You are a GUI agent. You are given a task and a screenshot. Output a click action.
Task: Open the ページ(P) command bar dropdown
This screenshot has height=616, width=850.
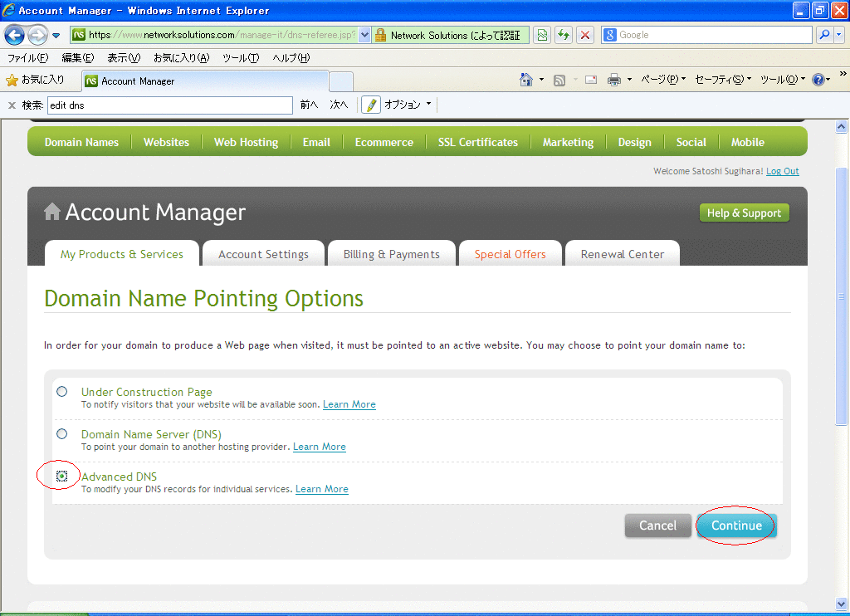click(663, 80)
